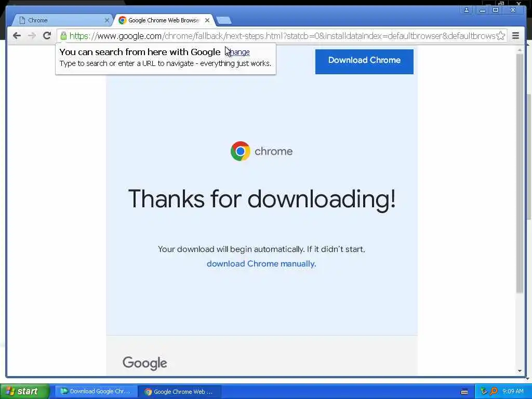Click the Download Chrome button
The image size is (532, 399).
click(x=364, y=61)
